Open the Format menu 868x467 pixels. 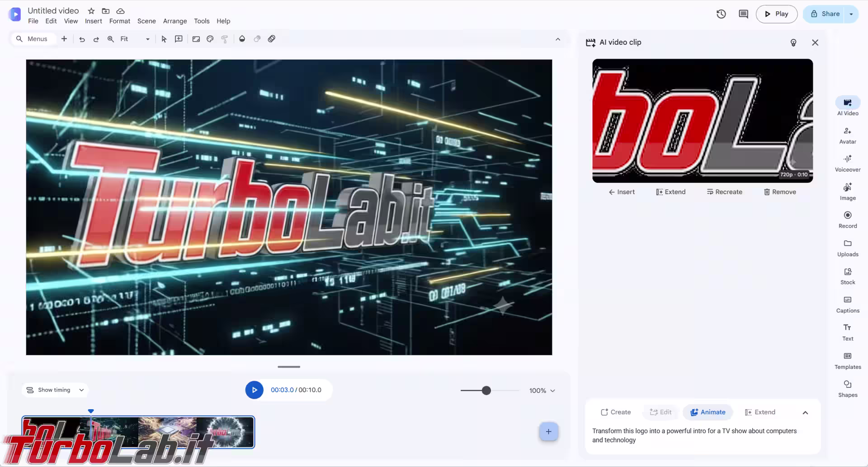(120, 21)
